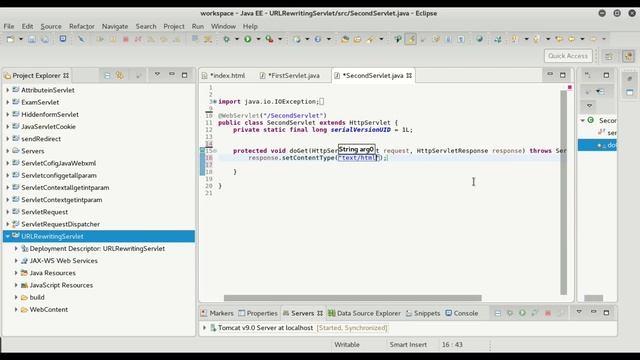The width and height of the screenshot is (640, 360).
Task: Stop the server with red square icon
Action: [548, 313]
